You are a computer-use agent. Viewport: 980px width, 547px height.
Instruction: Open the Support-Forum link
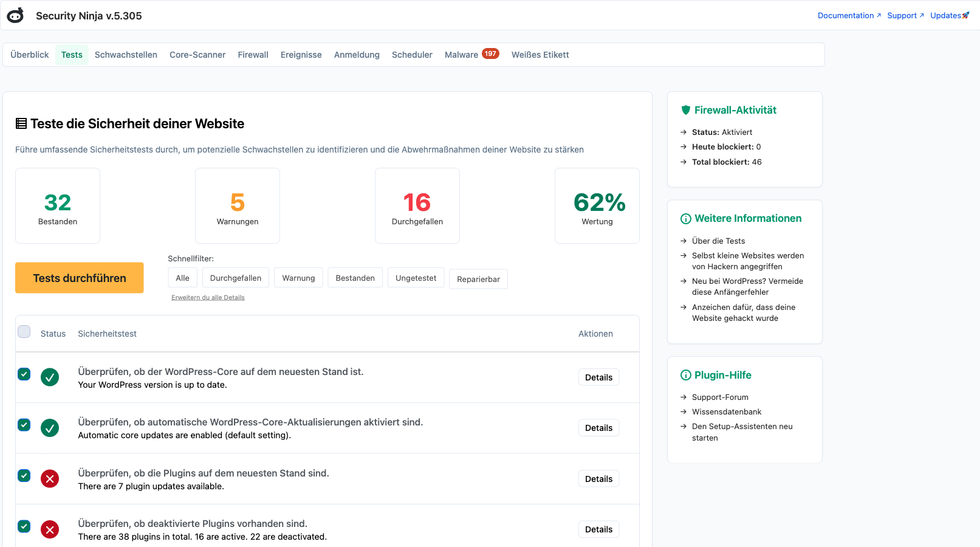720,397
